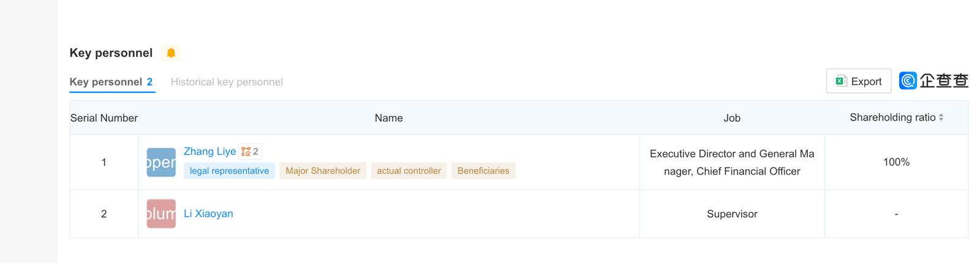Click the Major Shareholder tag

pos(323,171)
